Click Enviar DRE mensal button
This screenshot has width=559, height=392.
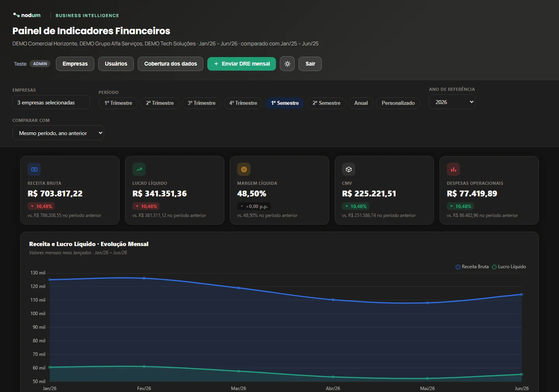click(241, 64)
